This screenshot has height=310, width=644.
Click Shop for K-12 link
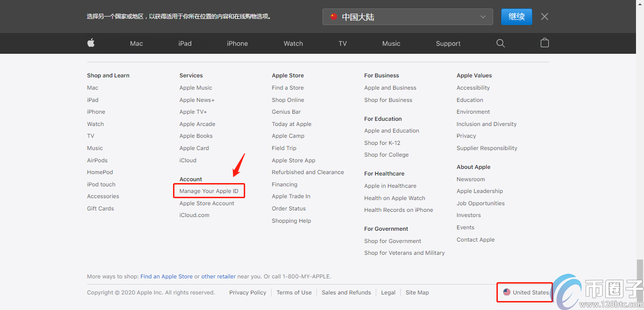pyautogui.click(x=382, y=143)
